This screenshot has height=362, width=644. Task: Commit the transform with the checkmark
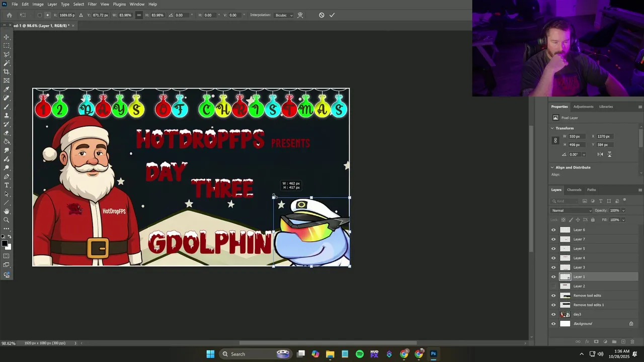coord(332,15)
